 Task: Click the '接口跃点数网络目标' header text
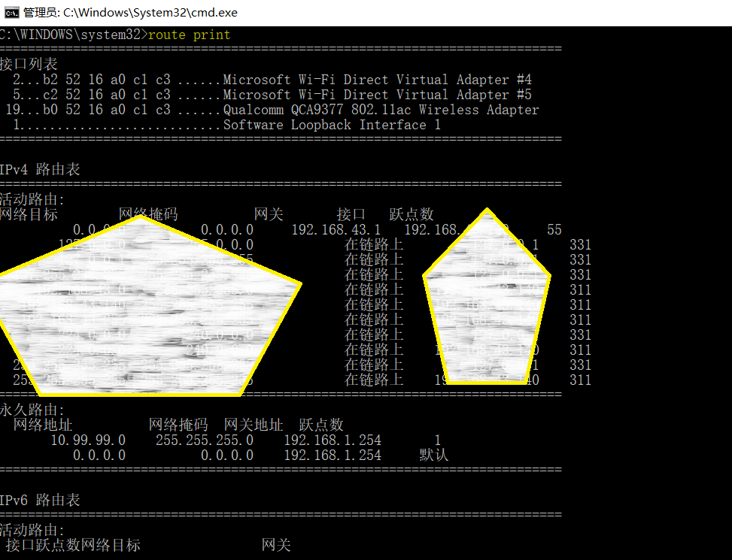pos(73,546)
